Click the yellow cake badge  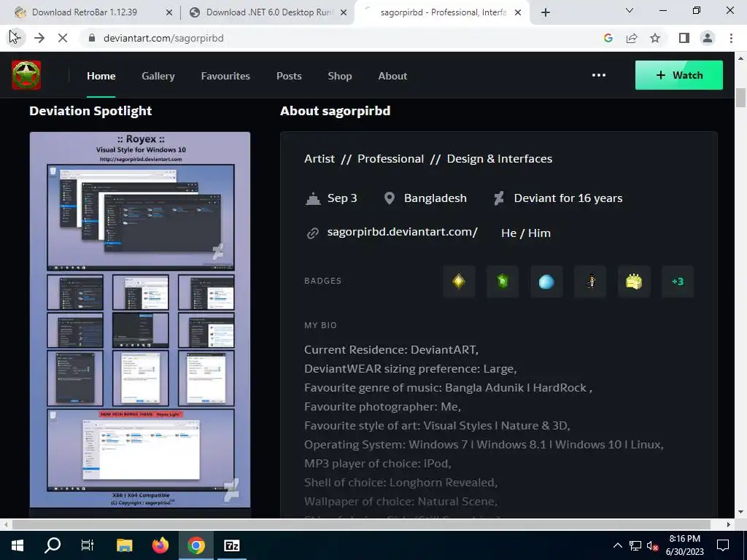pos(634,281)
